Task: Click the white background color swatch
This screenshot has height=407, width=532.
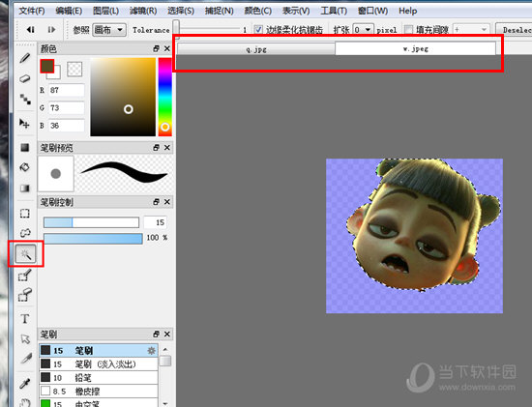Action: (56, 74)
